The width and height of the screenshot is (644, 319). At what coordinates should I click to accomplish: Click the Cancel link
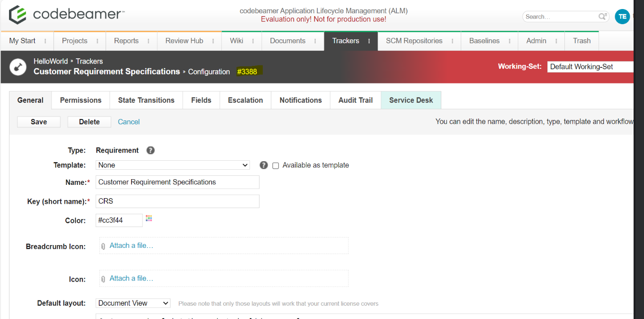pos(129,122)
